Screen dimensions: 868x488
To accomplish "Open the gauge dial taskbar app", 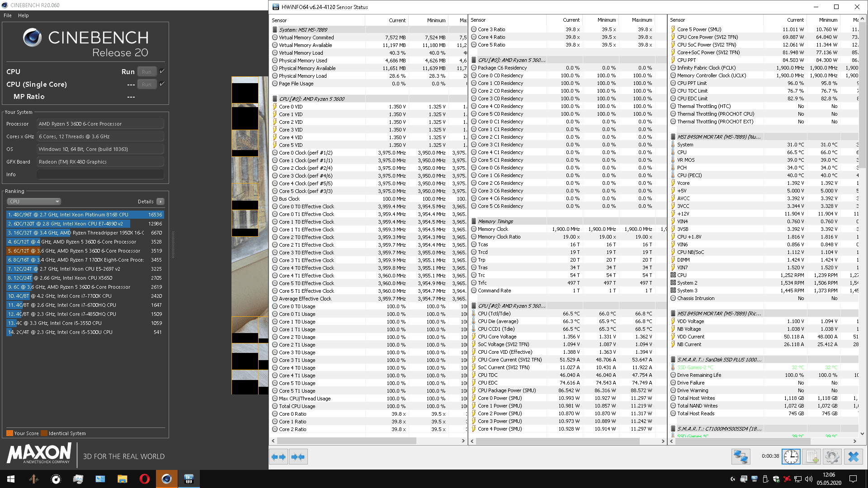I will tap(56, 479).
